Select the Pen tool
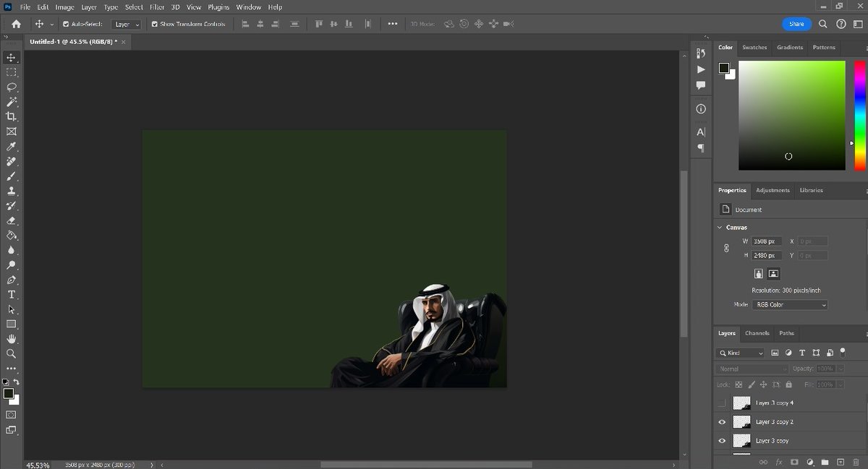Screen dimensions: 868x469 click(x=12, y=280)
